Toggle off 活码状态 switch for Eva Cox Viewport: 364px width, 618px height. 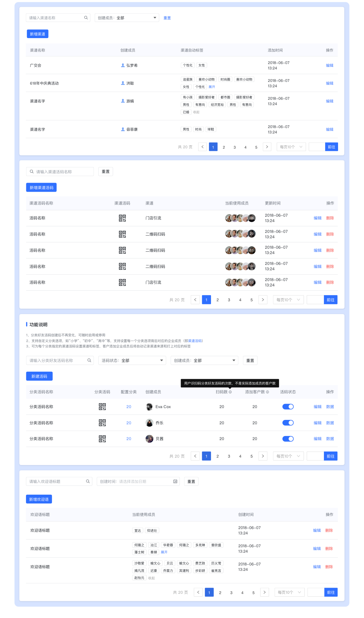tap(288, 407)
